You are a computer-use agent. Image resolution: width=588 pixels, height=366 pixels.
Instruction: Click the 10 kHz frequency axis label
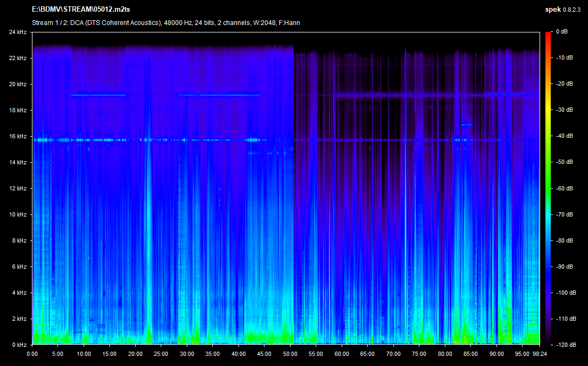coord(18,215)
